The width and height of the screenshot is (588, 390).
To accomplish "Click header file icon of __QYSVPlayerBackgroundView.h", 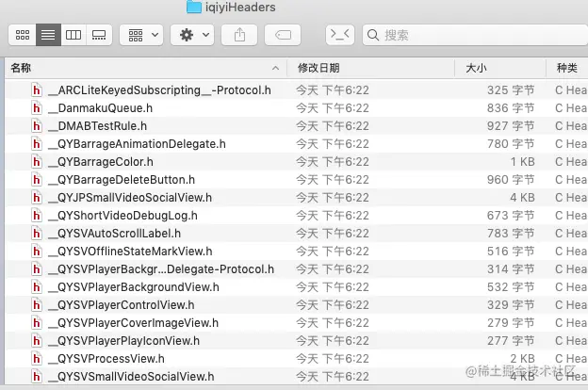I will 37,287.
